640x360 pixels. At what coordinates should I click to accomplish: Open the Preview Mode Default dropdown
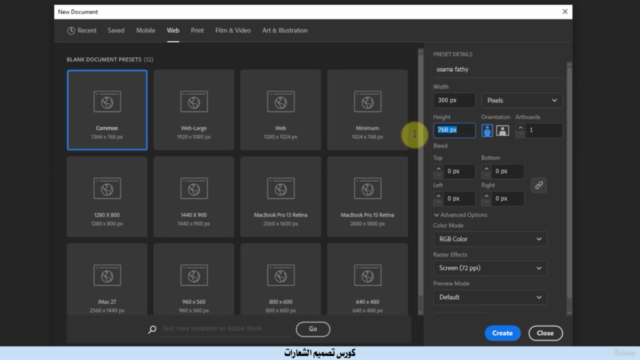tap(490, 297)
